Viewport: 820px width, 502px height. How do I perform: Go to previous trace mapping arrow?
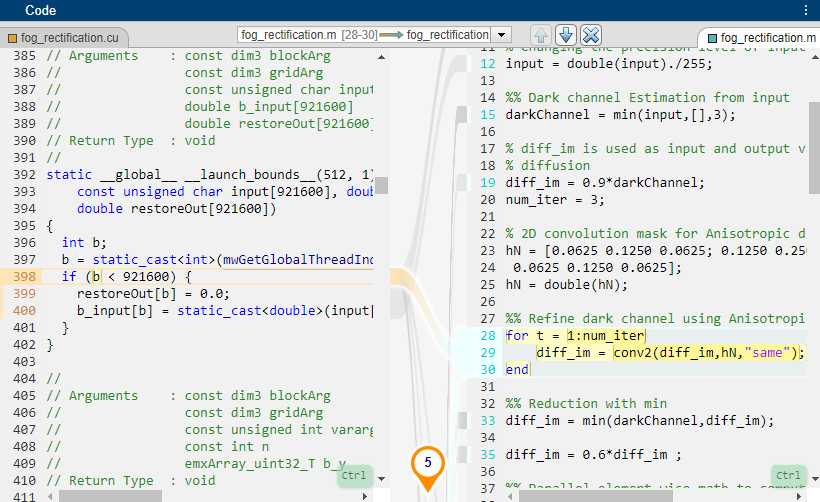pos(541,35)
